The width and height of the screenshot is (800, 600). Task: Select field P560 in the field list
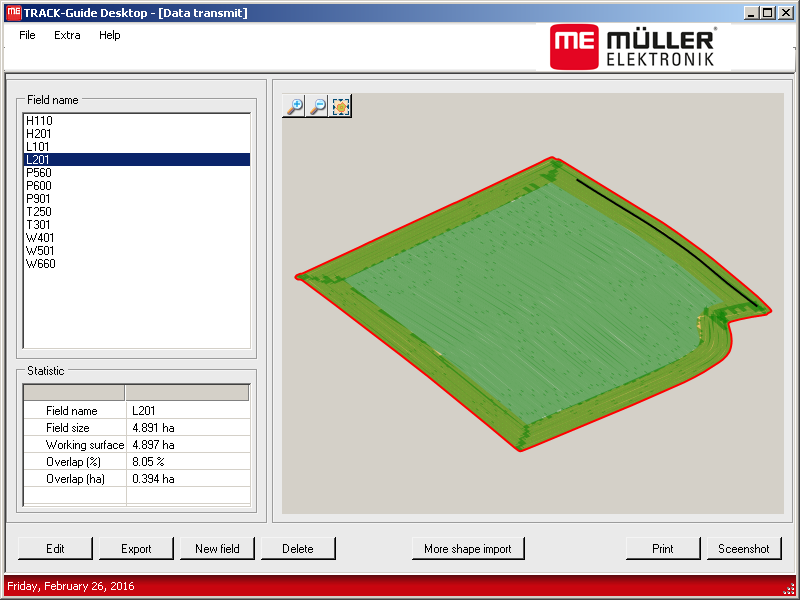pyautogui.click(x=40, y=173)
